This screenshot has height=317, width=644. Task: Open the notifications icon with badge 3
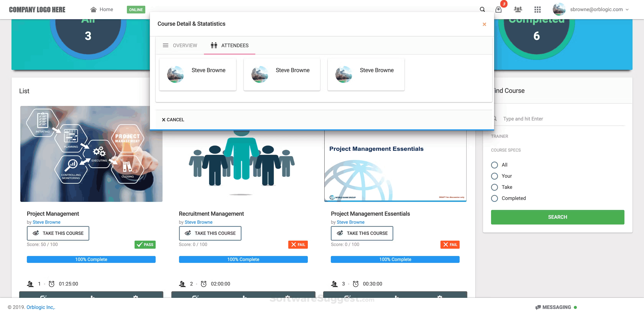point(499,10)
